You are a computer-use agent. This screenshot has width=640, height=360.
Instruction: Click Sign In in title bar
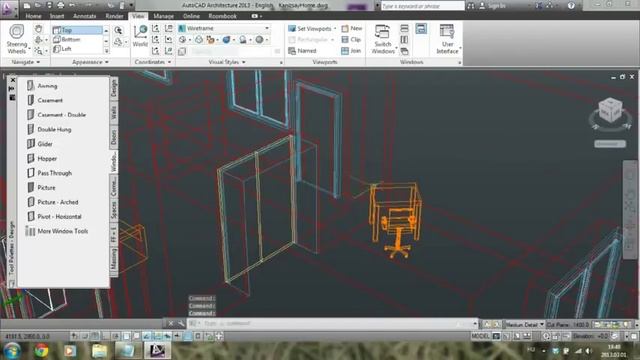coord(493,6)
